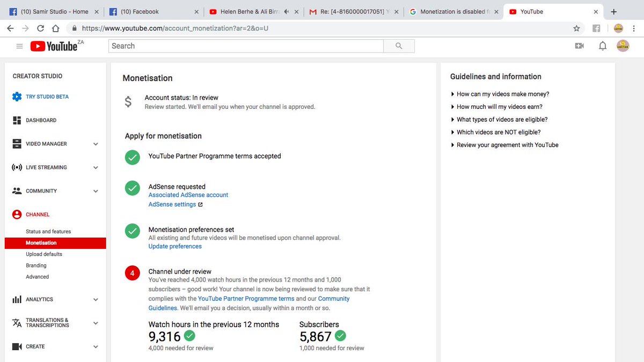The width and height of the screenshot is (644, 362).
Task: Reload the page
Action: pos(40,28)
